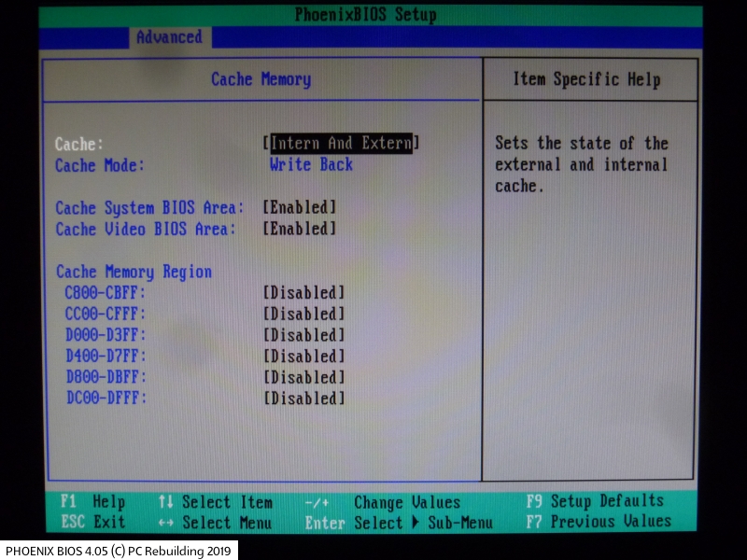
Task: Toggle Cache Video BIOS Area Enabled value
Action: coord(299,229)
